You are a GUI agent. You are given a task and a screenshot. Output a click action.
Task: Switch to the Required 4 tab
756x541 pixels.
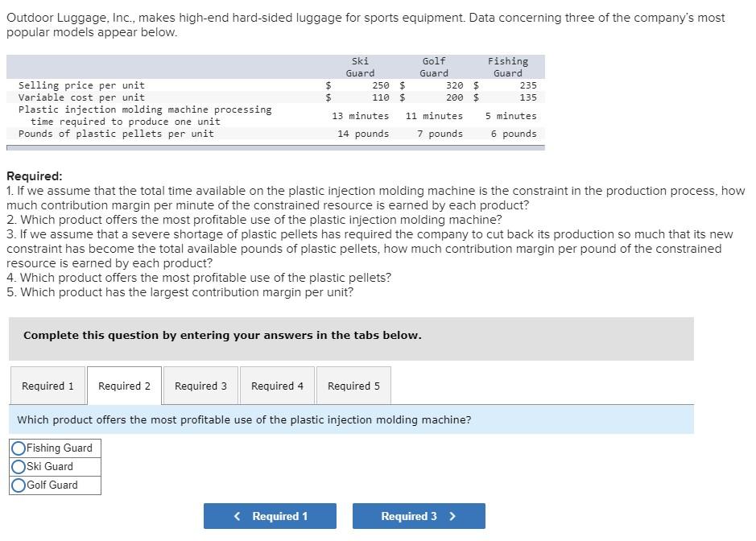click(x=277, y=386)
